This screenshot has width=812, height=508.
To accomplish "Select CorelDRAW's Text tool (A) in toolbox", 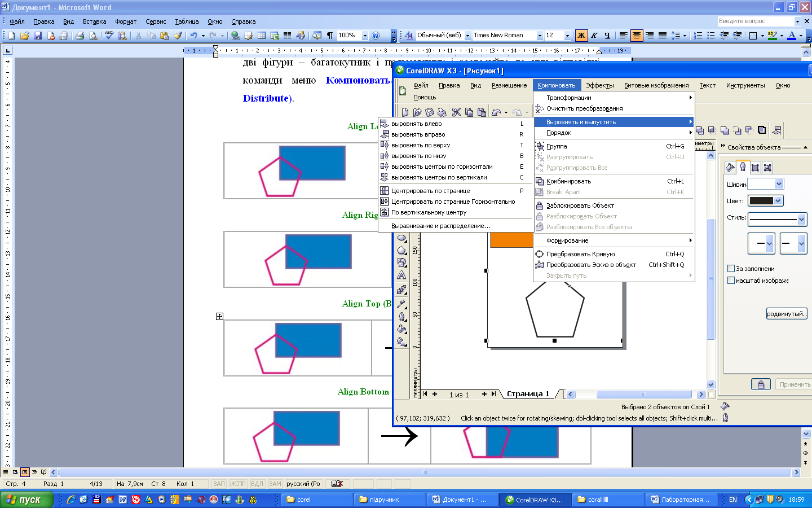I will 401,275.
